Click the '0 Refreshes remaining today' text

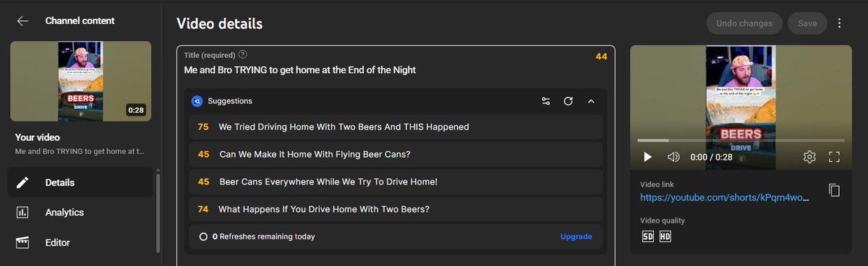click(x=263, y=236)
